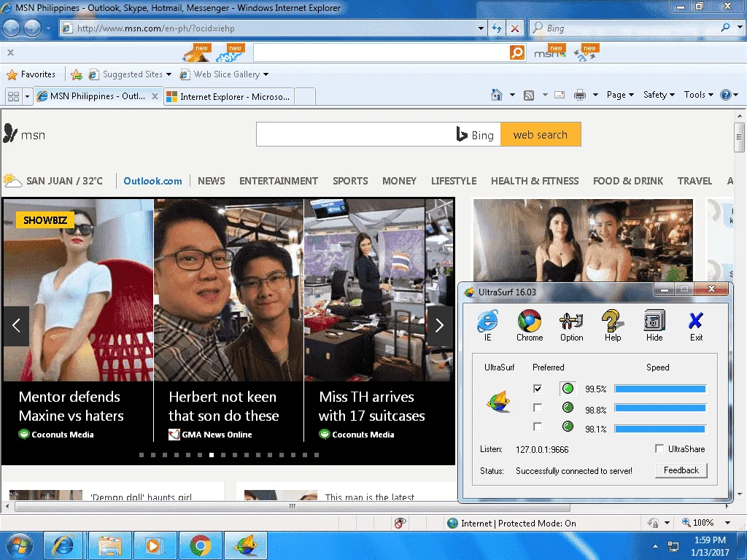Viewport: 747px width, 560px height.
Task: Add to Favorites bar icon
Action: (x=76, y=74)
